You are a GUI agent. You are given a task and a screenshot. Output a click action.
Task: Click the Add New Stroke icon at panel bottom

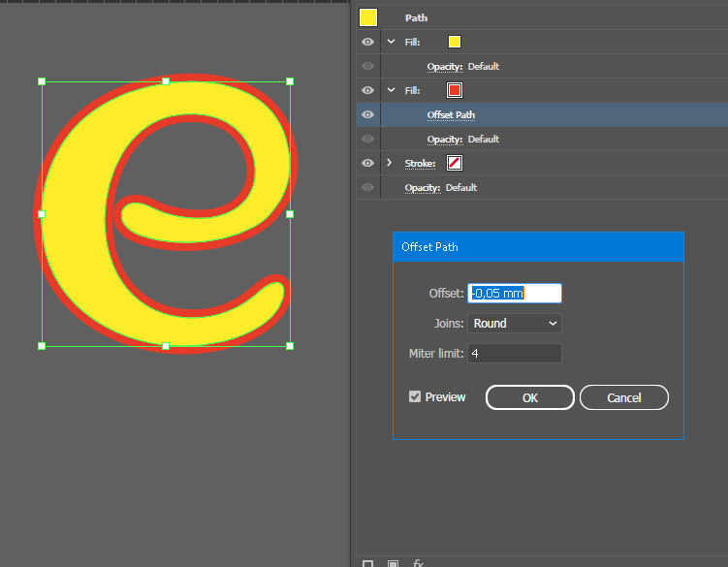coord(367,563)
